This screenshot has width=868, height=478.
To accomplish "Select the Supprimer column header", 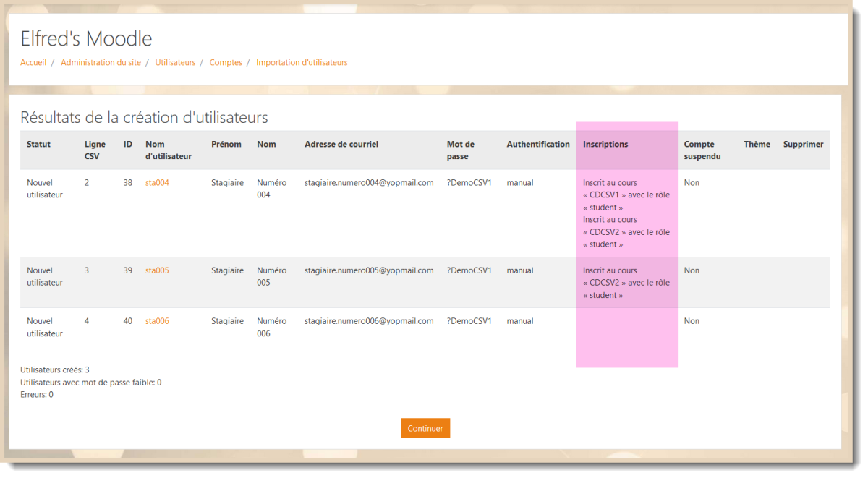I will 803,145.
